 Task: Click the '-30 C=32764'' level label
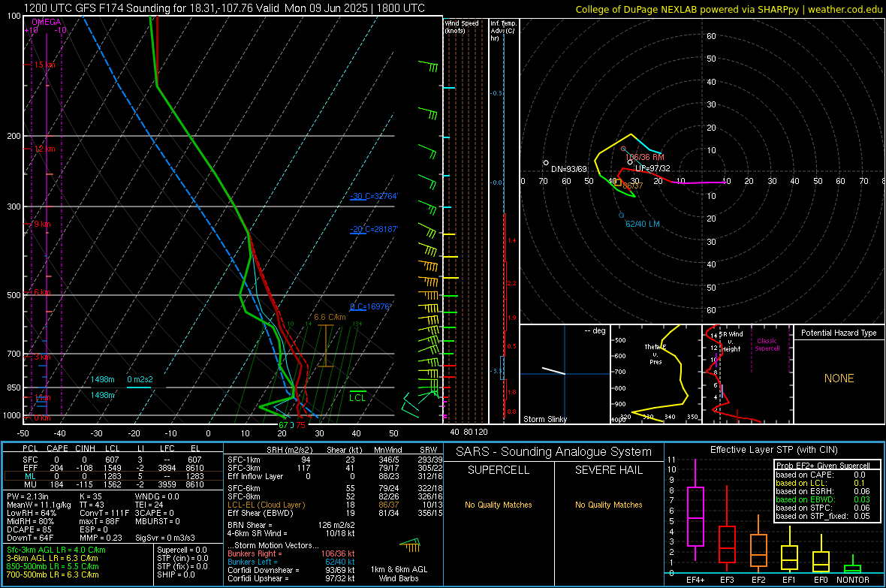click(x=374, y=196)
